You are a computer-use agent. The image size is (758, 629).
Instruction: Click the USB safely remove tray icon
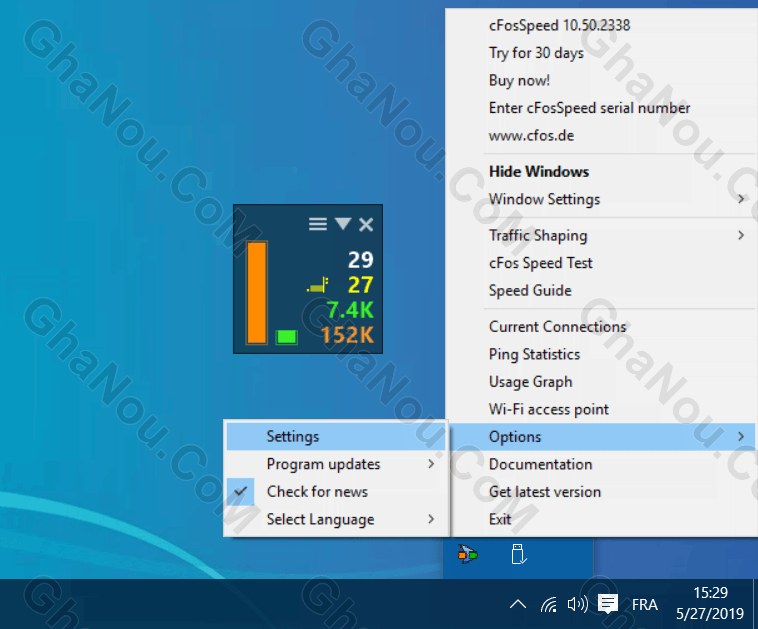point(518,554)
